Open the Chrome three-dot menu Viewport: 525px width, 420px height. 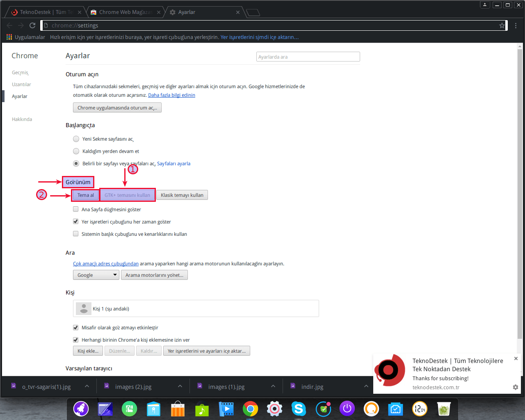(516, 25)
